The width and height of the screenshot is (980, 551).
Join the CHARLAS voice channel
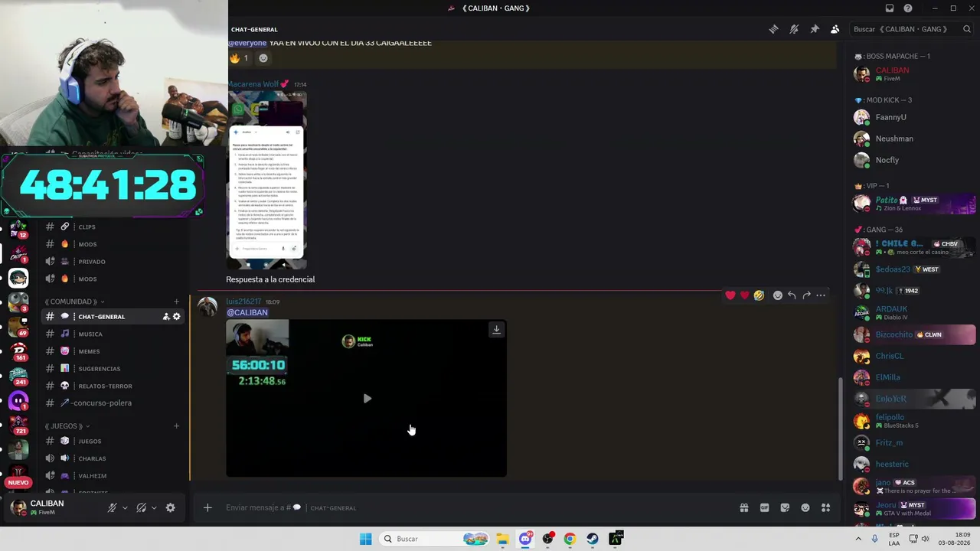112,458
